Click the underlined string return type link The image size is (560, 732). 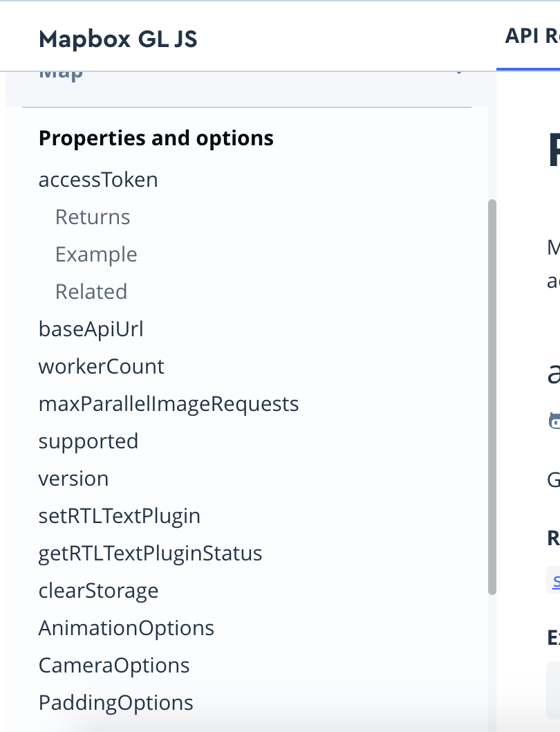click(x=557, y=582)
